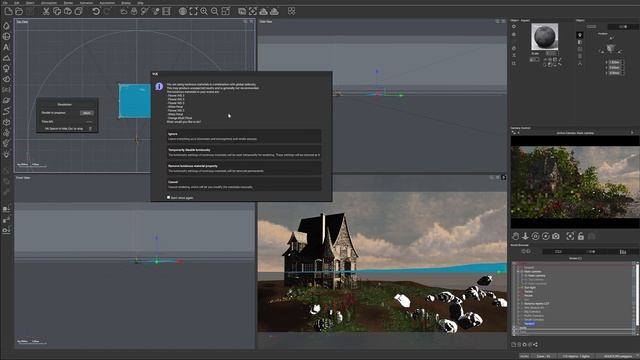Choose Remove luminous material property option
Viewport: 640px width, 360px height.
pos(244,169)
